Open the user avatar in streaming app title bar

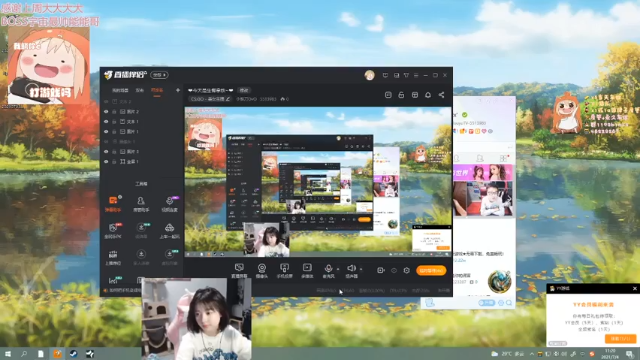coord(369,75)
